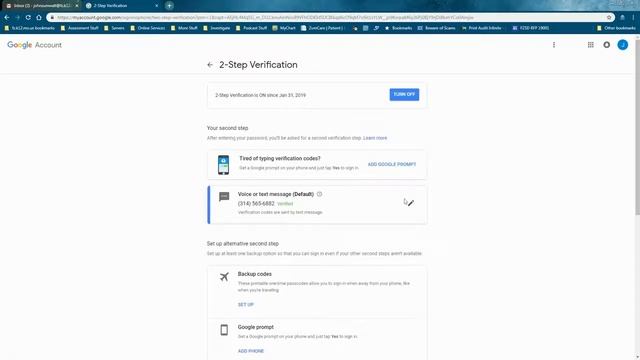
Task: Open the Google apps grid
Action: click(x=591, y=45)
